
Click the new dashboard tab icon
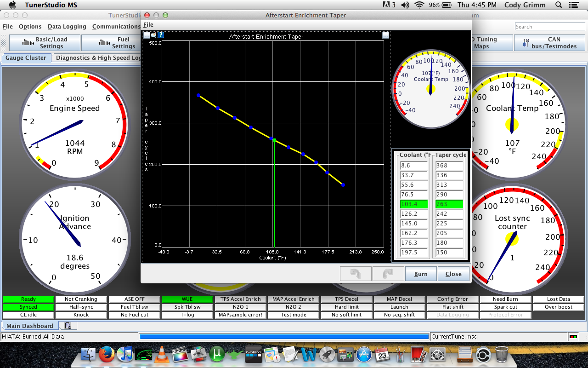tap(68, 326)
